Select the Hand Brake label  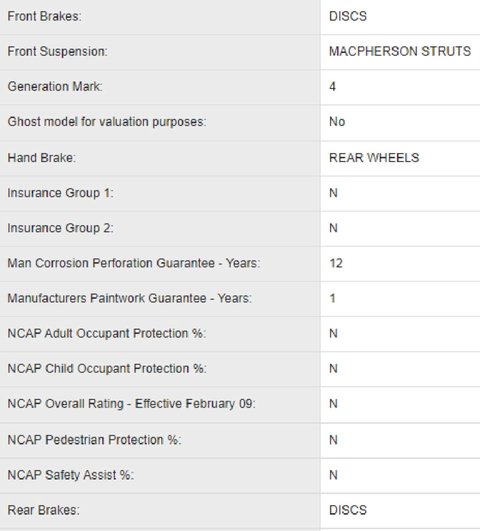pyautogui.click(x=42, y=158)
